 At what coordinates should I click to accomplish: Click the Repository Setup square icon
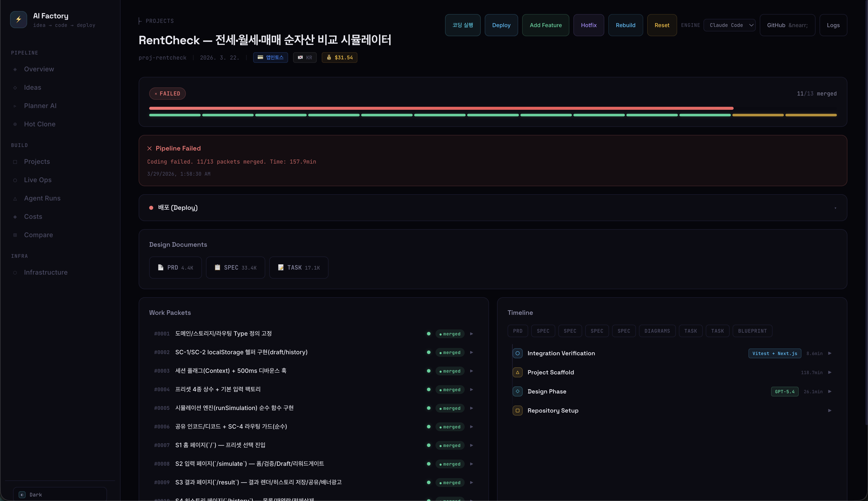517,411
